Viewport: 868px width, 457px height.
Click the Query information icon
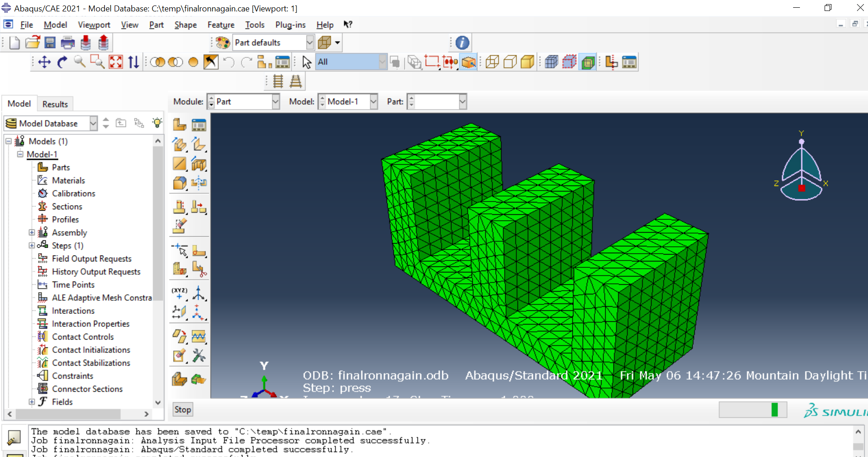coord(462,43)
